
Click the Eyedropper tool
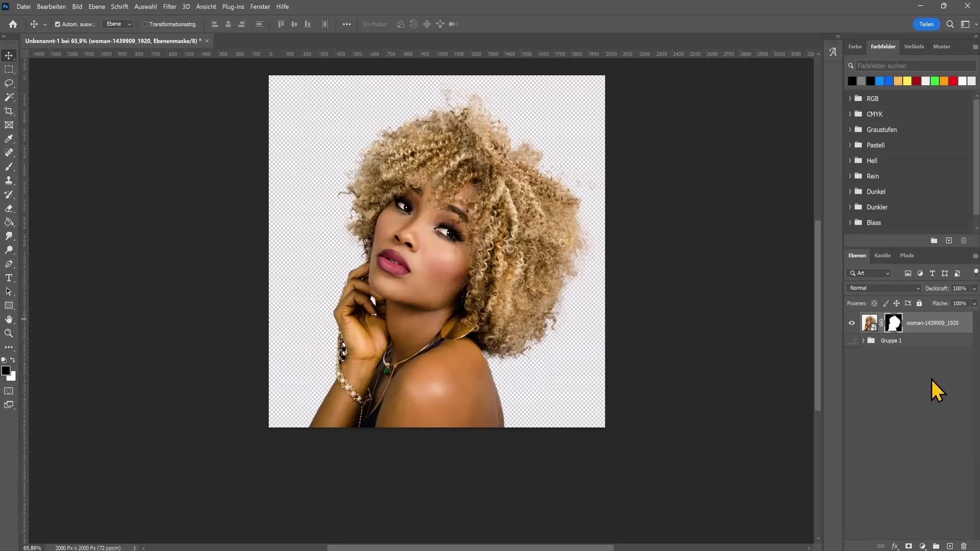(x=9, y=139)
